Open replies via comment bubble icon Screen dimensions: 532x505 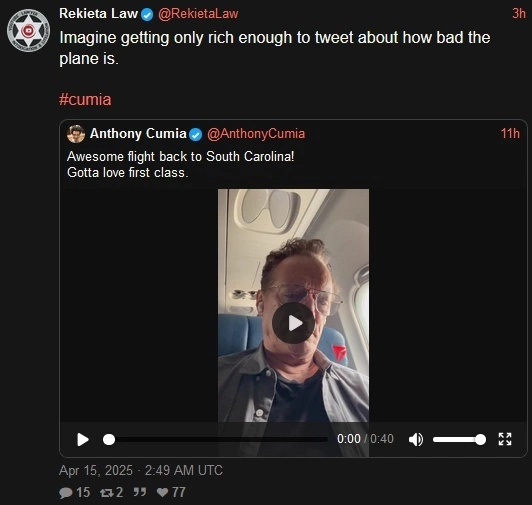[x=65, y=492]
